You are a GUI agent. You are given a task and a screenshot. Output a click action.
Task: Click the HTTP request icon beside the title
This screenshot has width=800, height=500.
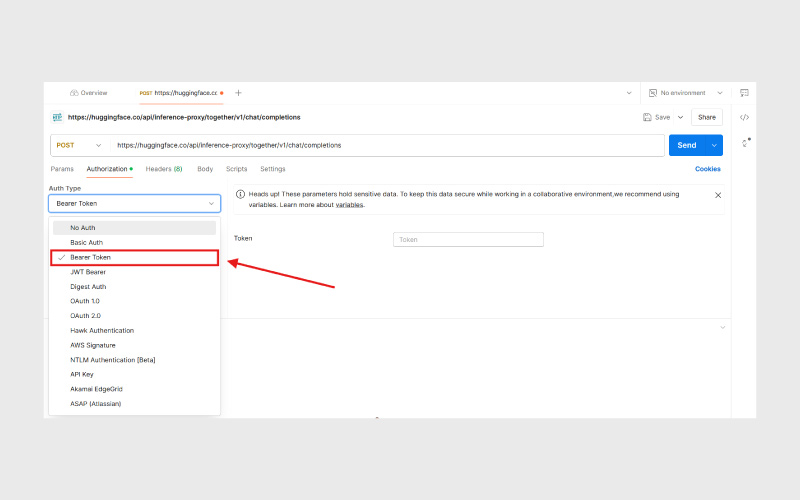[x=57, y=117]
